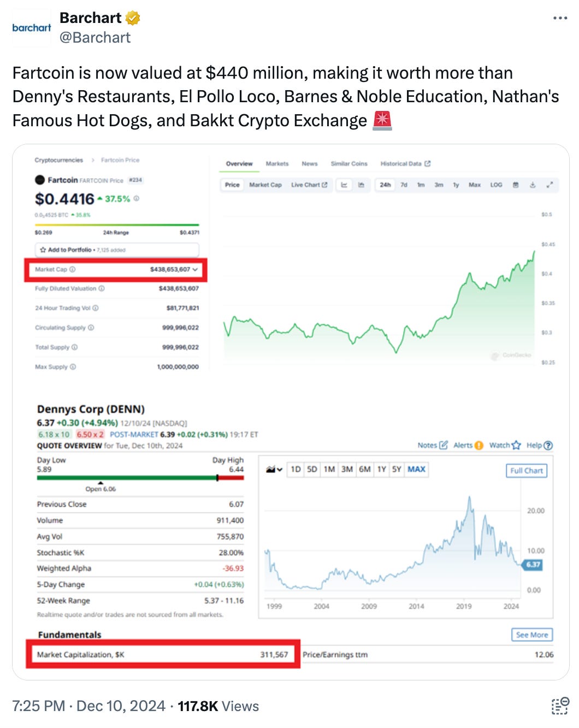Image resolution: width=579 pixels, height=728 pixels.
Task: Open the Alerts bell link
Action: (468, 445)
